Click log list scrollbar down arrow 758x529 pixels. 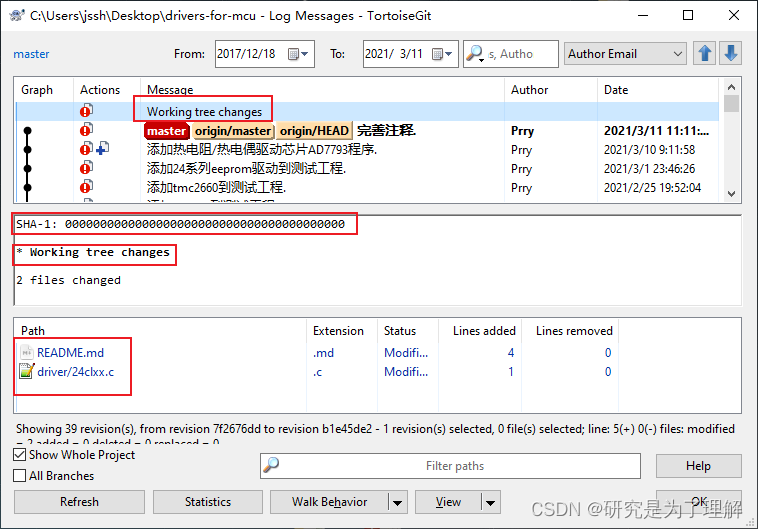pos(731,193)
